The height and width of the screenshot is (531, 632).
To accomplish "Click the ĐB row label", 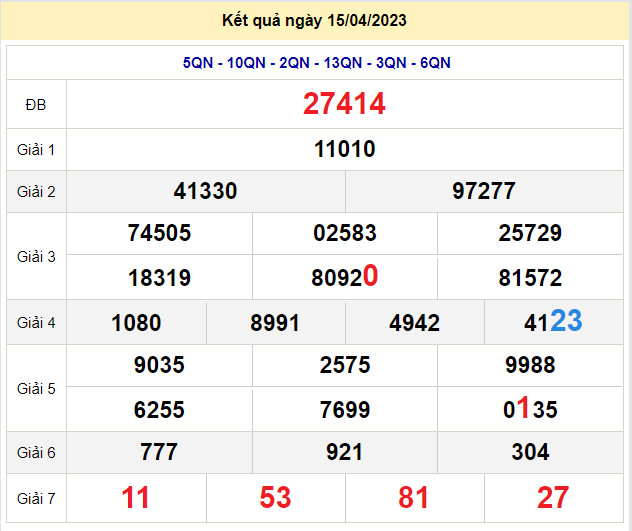I will pyautogui.click(x=36, y=105).
